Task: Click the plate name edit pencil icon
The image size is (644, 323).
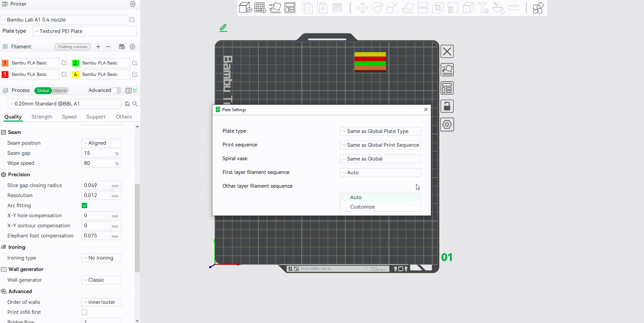Action: pos(224,28)
